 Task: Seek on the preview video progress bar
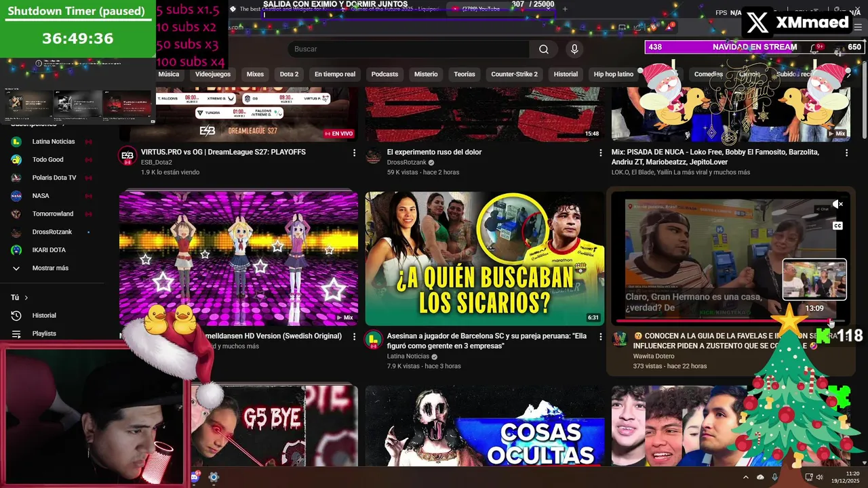click(730, 321)
